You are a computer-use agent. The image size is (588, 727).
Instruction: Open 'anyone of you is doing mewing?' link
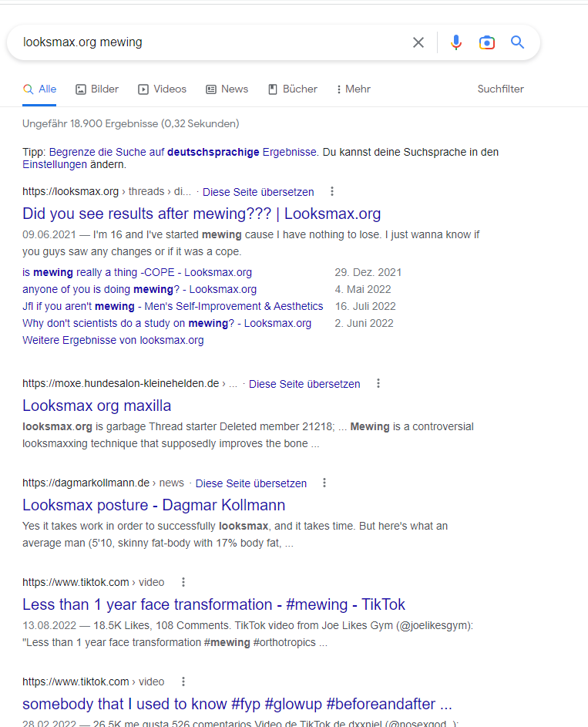[139, 289]
